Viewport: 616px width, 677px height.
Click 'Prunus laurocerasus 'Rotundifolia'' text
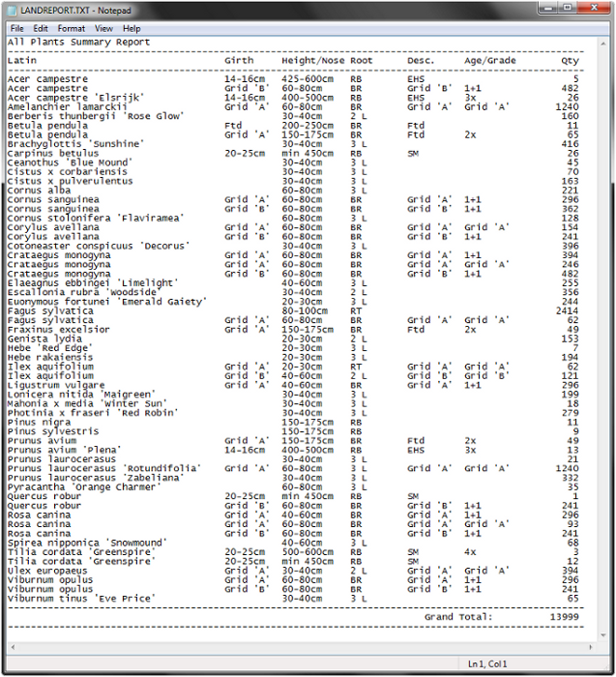104,468
